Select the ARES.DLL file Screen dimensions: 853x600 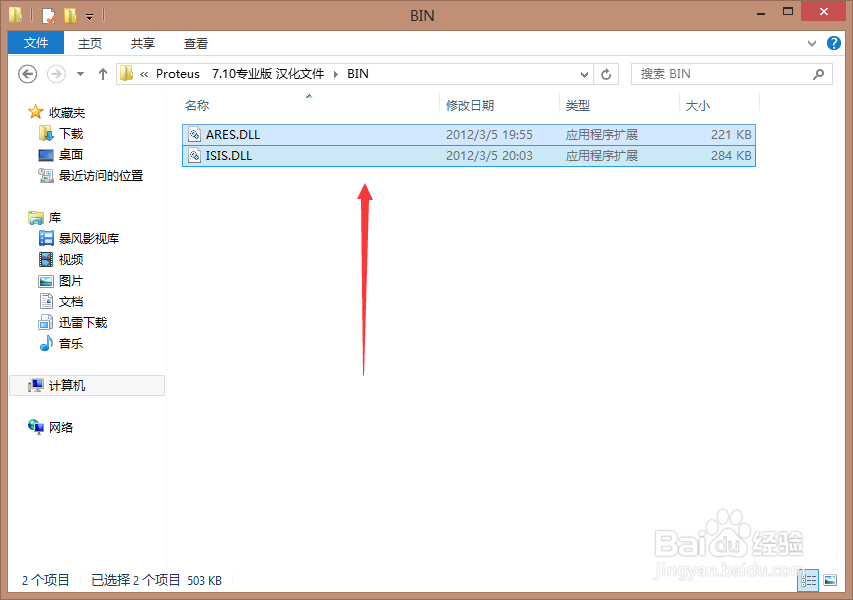click(469, 134)
